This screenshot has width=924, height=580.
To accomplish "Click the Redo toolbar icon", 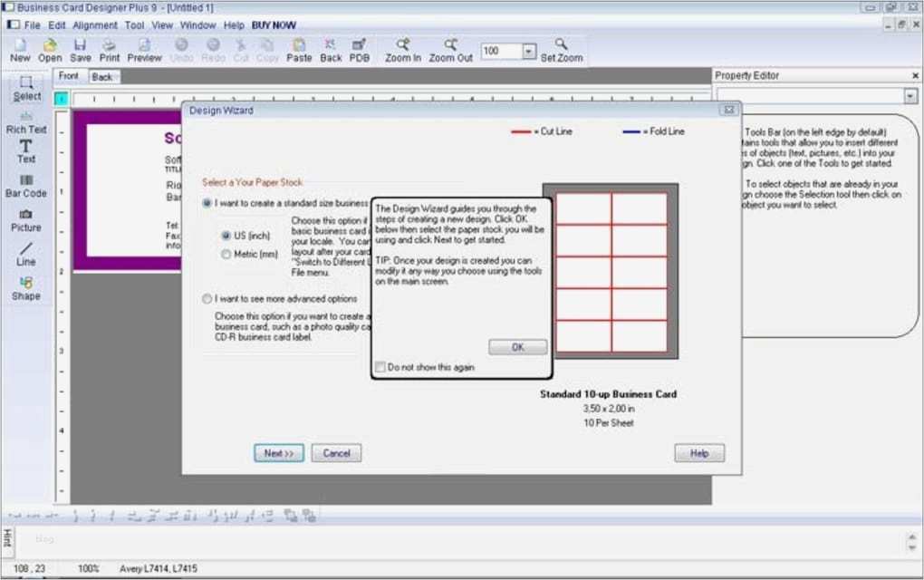I will pos(213,50).
